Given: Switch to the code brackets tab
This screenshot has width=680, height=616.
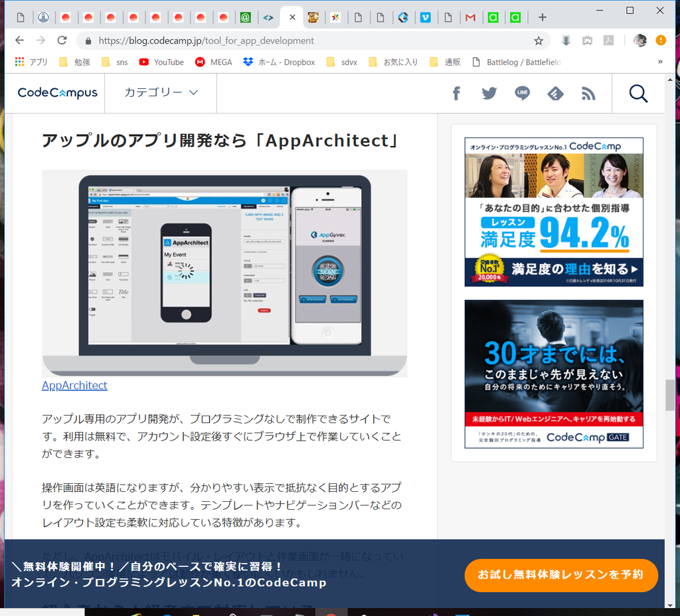Looking at the screenshot, I should [x=268, y=17].
